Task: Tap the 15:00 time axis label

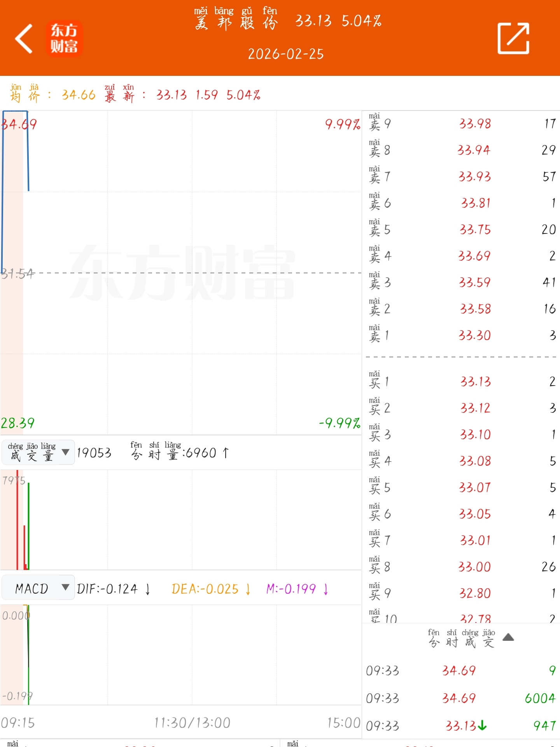Action: (x=344, y=723)
